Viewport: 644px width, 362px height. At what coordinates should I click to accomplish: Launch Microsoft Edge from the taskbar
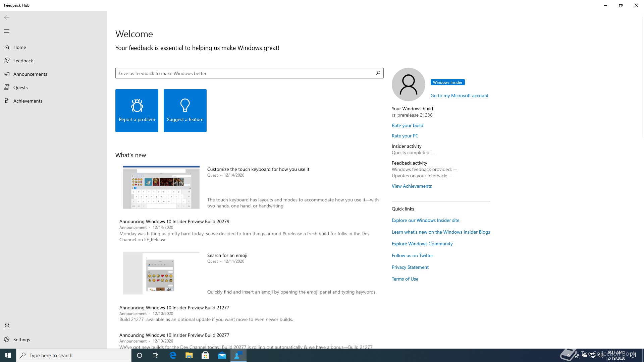pos(173,355)
